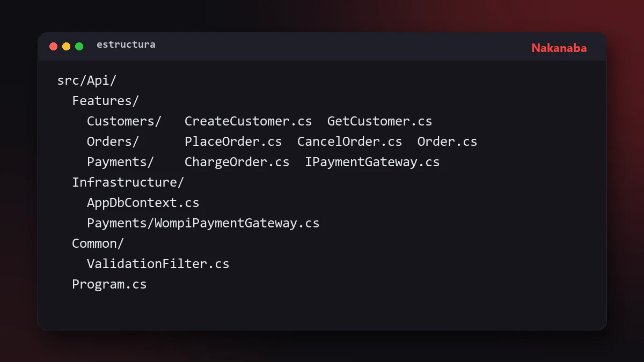Click the red close dot
Screen dimensions: 644x362
tap(53, 46)
